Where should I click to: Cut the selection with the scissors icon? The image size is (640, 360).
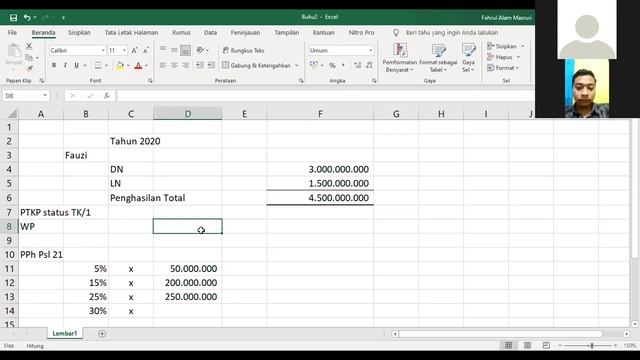click(29, 47)
